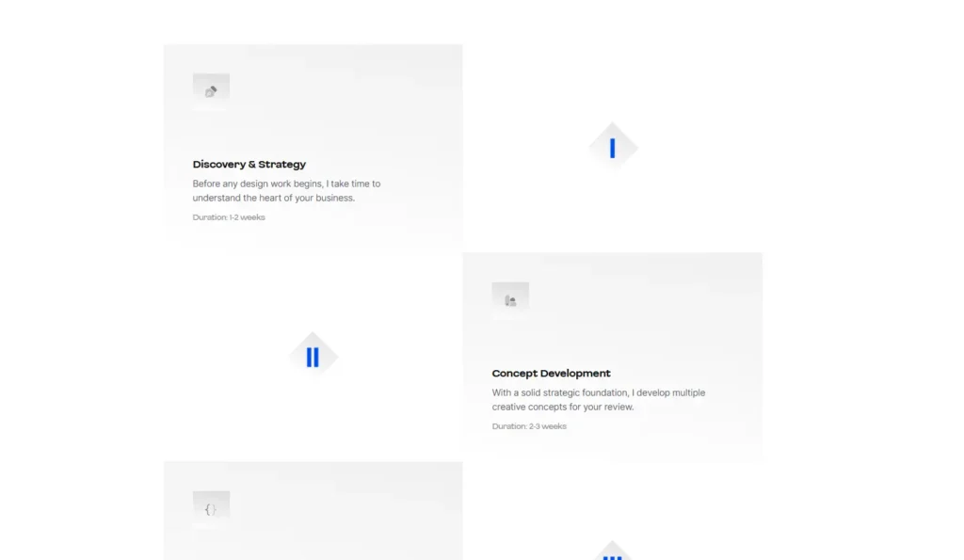The height and width of the screenshot is (560, 964).
Task: Click the diamond marker with Roman numeral I
Action: (613, 148)
